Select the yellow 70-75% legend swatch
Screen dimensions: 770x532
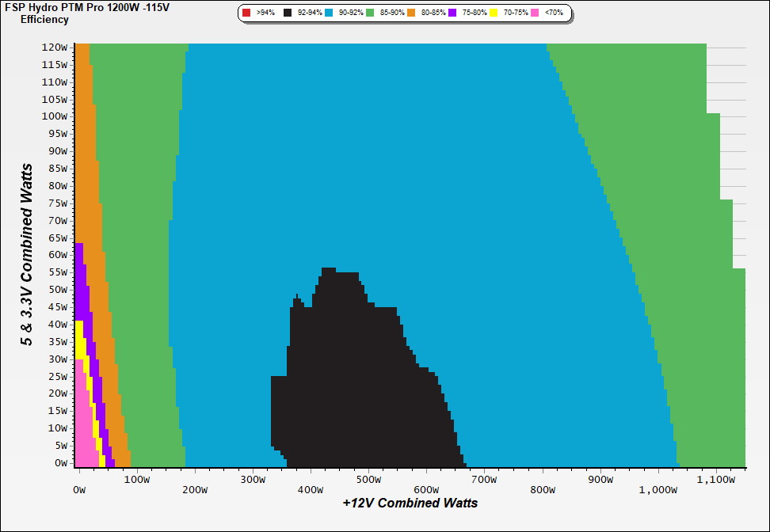coord(494,13)
